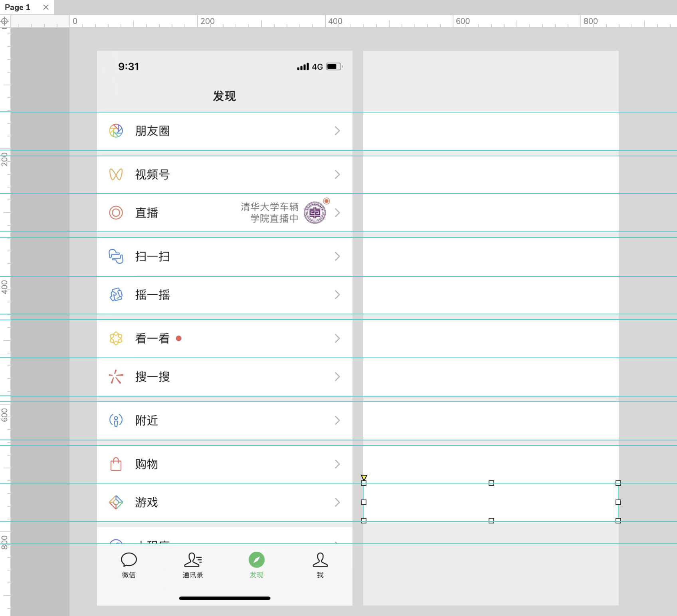Close the Page 1 tab
677x616 pixels.
[46, 7]
